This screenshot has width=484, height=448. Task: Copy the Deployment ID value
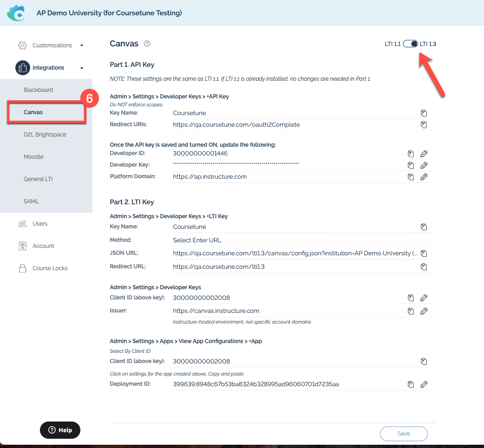click(411, 384)
